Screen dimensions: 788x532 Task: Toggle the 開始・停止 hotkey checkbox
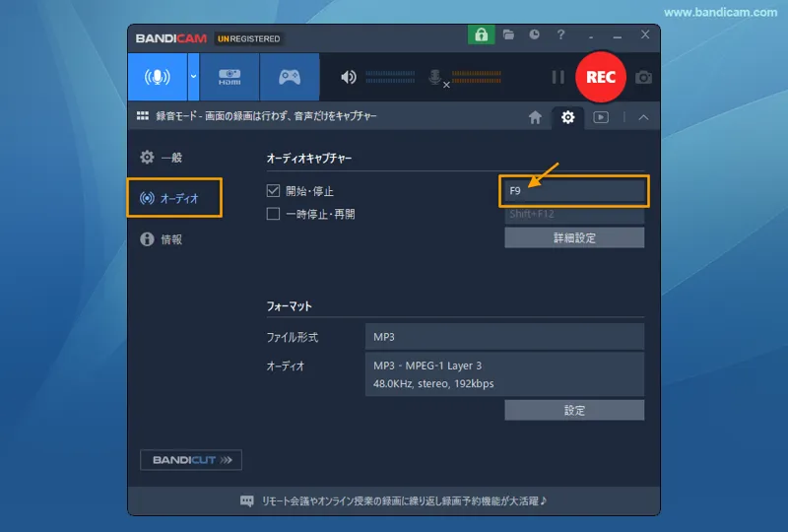273,190
